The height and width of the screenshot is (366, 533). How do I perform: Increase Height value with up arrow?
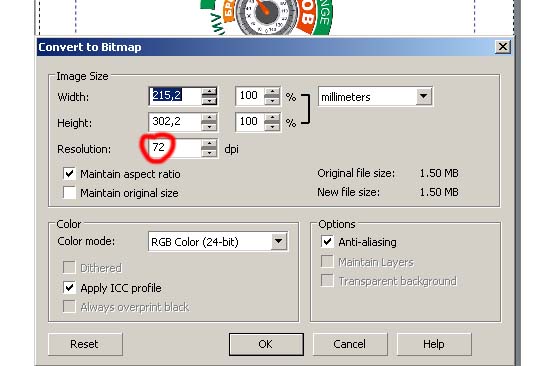click(209, 118)
